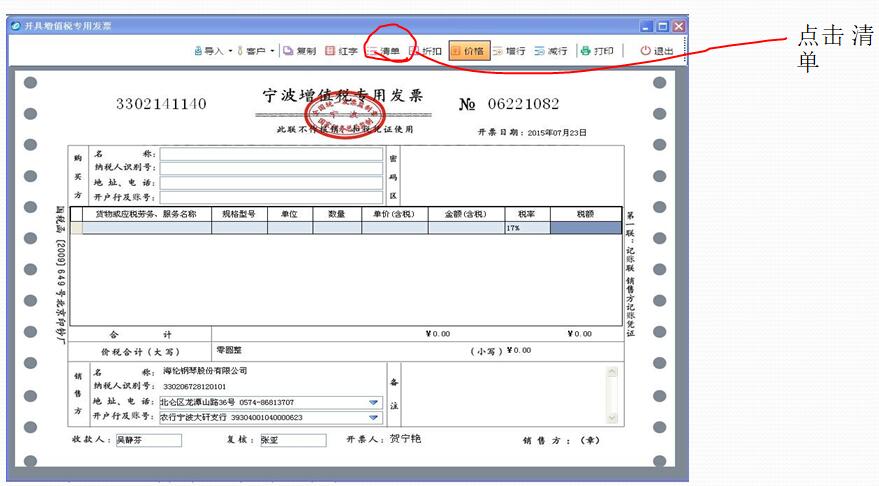Expand the seller 开户行及账号 bank dropdown
The width and height of the screenshot is (879, 486).
pyautogui.click(x=374, y=417)
